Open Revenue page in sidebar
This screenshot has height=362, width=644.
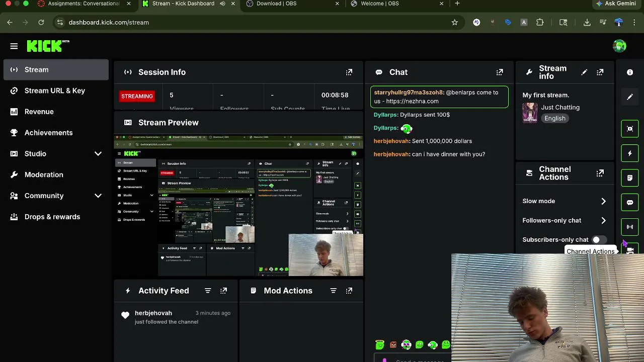click(56, 112)
